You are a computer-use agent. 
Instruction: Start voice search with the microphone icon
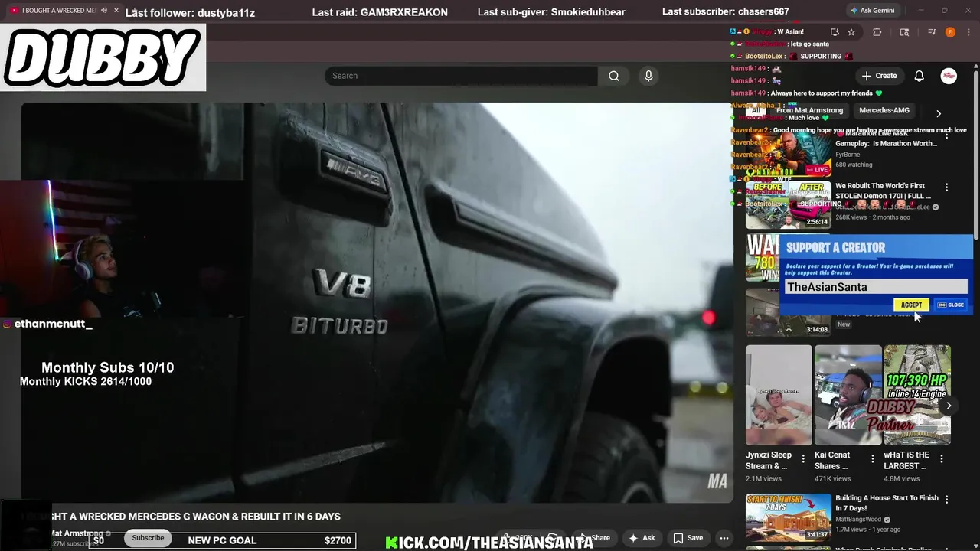648,76
